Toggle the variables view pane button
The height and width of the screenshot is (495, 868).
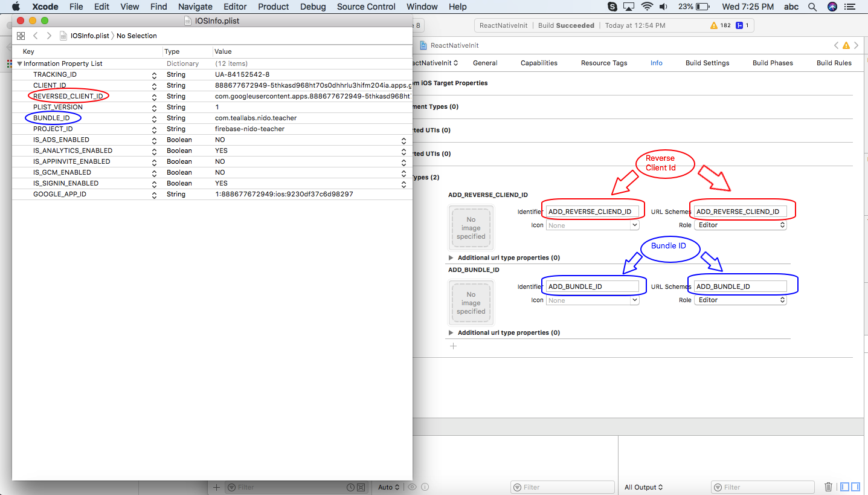pyautogui.click(x=846, y=487)
